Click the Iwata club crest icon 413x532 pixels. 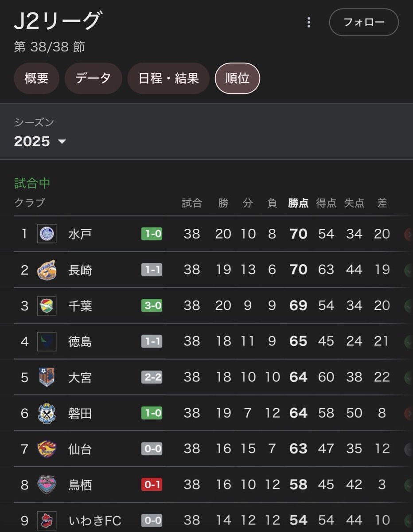pos(47,413)
